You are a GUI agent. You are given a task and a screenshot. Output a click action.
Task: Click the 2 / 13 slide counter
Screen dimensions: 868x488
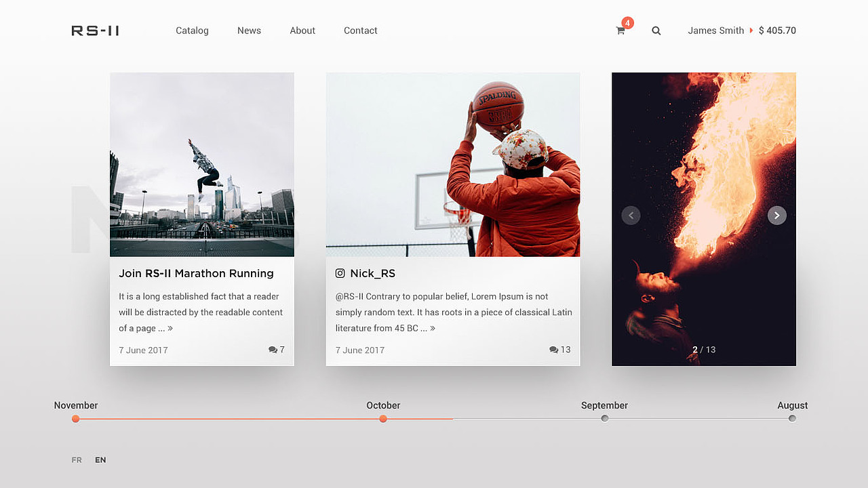click(704, 350)
